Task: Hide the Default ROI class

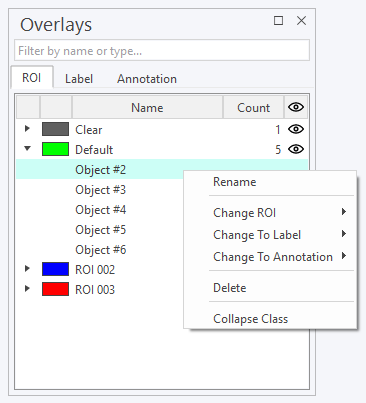Action: pos(296,149)
